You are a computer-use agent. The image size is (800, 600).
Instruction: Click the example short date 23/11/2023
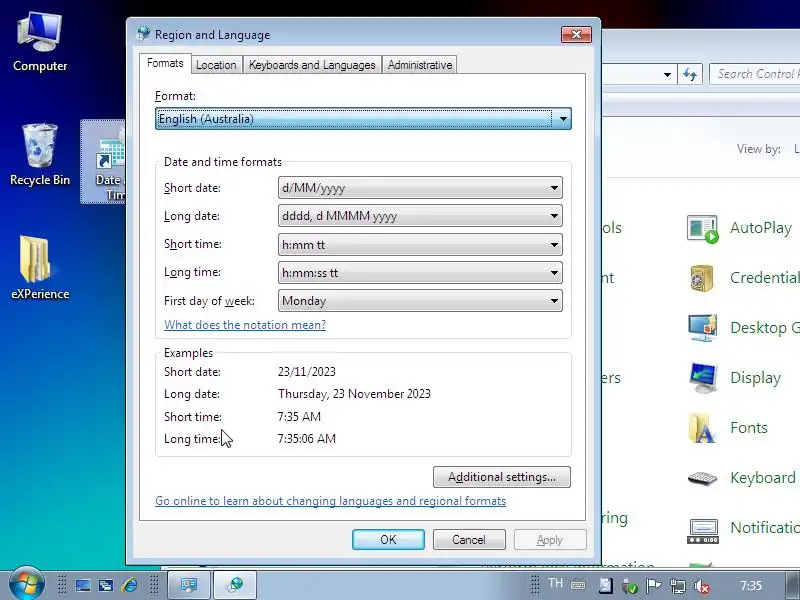pos(307,372)
